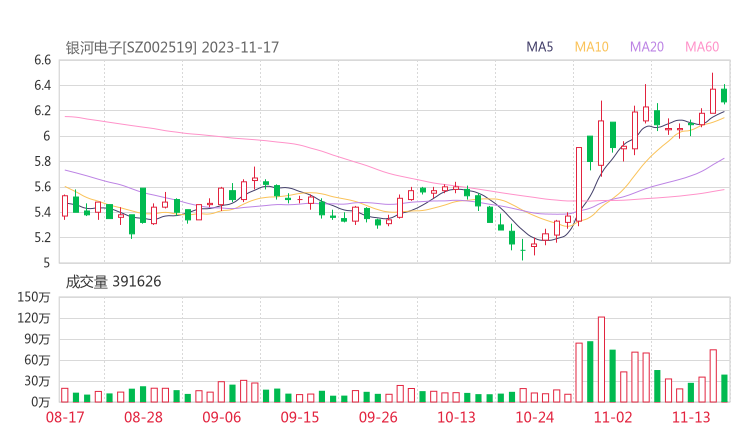Click the 5.6 price axis value

pos(42,187)
